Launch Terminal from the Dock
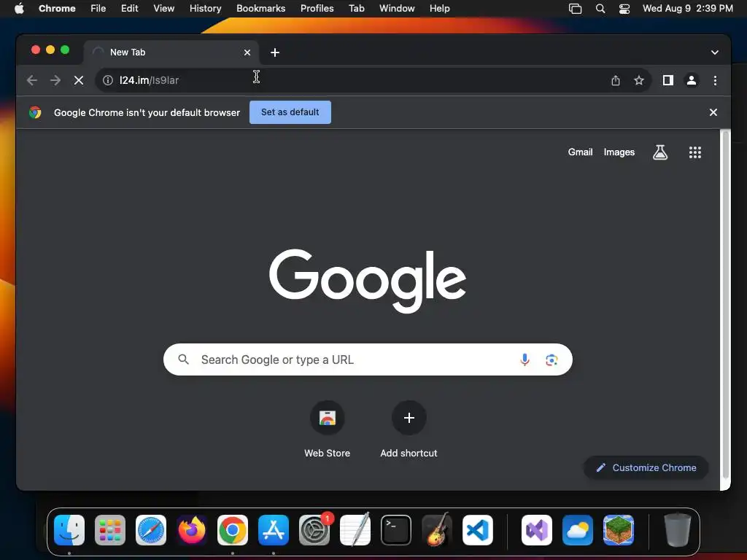The image size is (747, 560). 396,530
